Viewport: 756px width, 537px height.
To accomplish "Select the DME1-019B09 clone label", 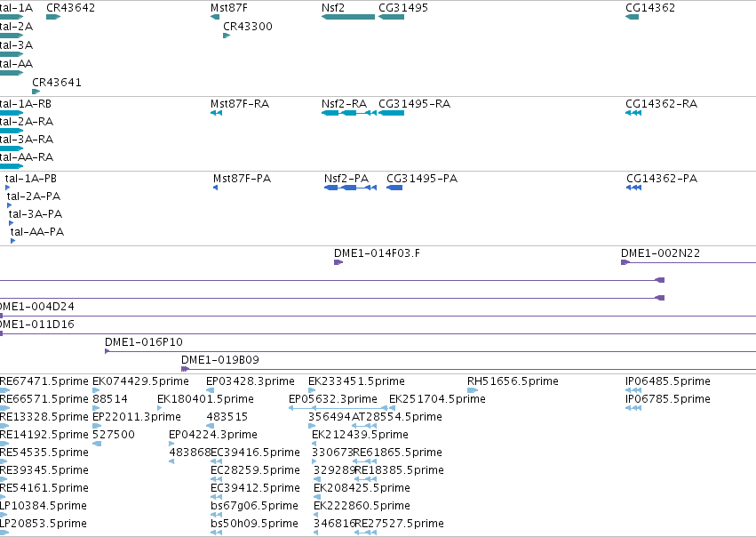I will click(219, 360).
